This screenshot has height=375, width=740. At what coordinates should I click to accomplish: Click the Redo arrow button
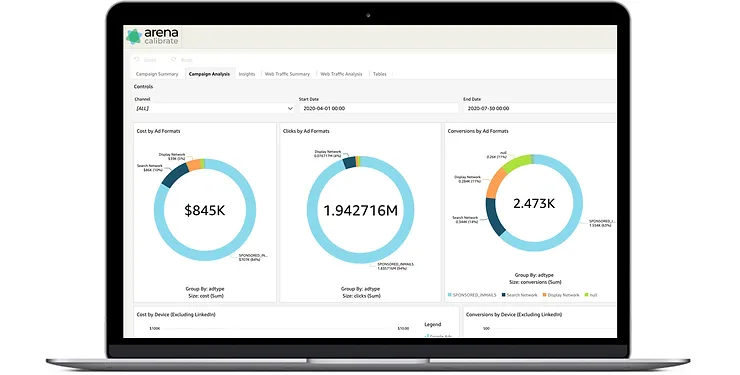click(174, 59)
